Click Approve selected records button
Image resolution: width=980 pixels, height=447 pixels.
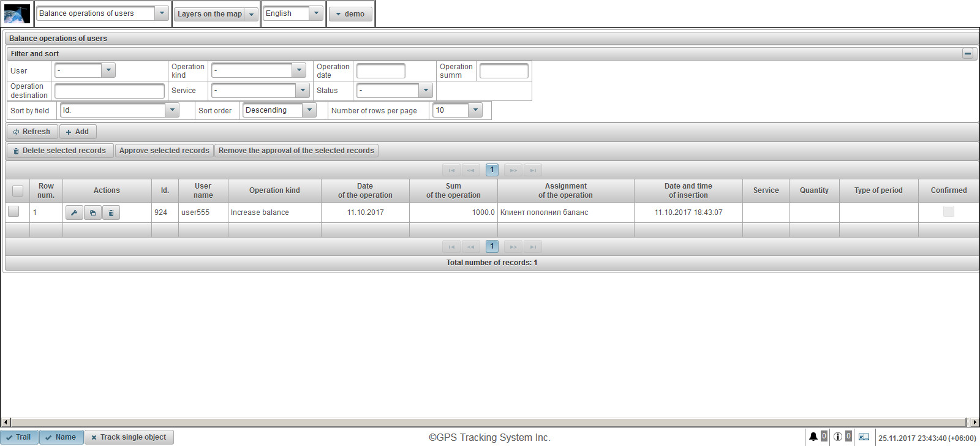point(164,151)
